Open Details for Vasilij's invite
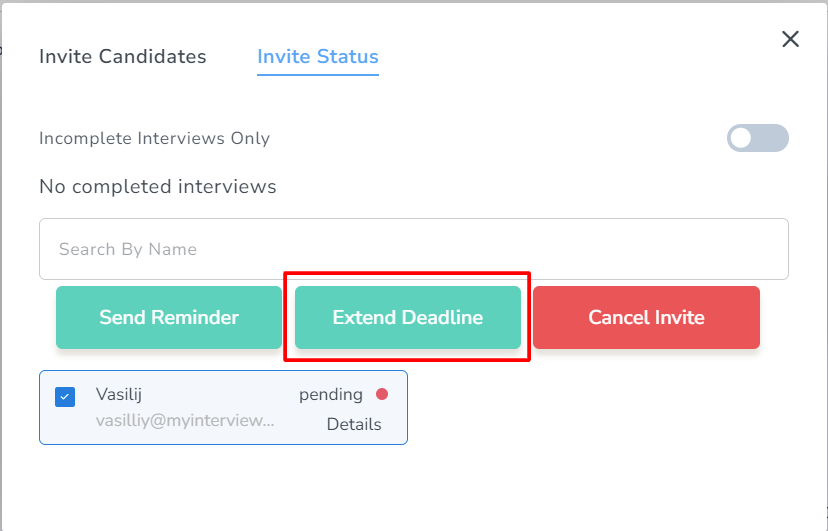 354,424
